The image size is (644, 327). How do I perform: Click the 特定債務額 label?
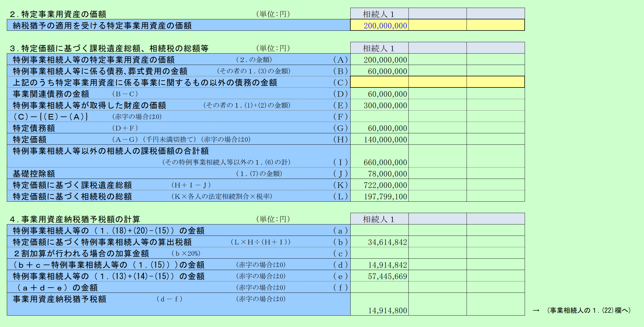click(34, 128)
